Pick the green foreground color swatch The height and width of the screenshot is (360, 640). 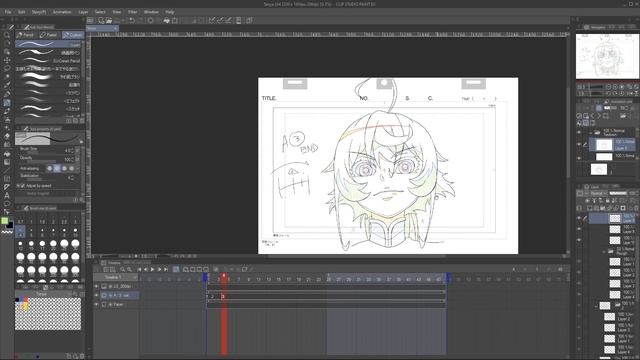coord(5,221)
